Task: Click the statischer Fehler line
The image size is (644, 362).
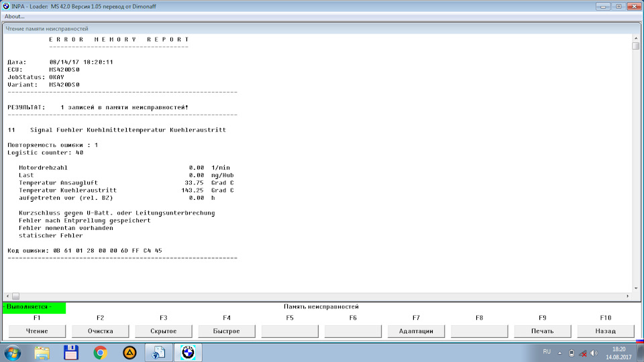Action: click(50, 235)
